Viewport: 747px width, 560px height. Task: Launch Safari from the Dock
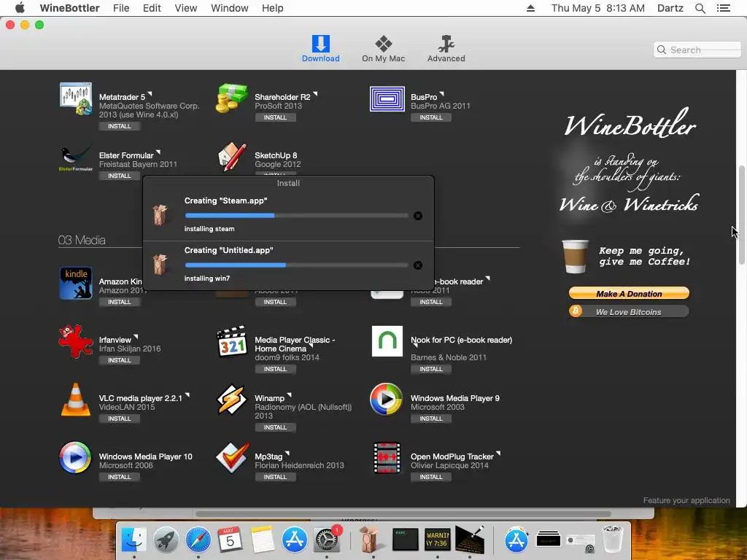(198, 540)
